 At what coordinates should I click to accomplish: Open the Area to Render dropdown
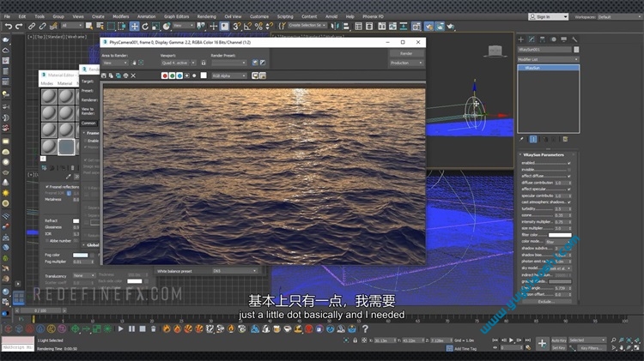tap(114, 63)
